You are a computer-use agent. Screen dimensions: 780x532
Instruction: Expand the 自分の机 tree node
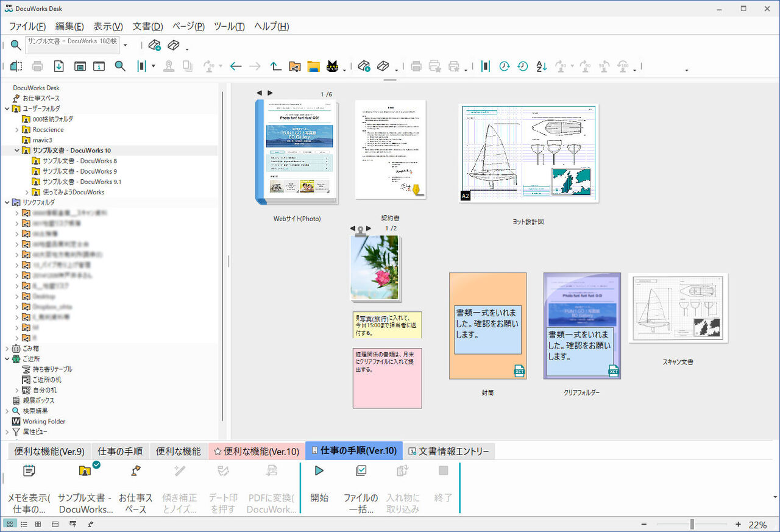pyautogui.click(x=16, y=390)
